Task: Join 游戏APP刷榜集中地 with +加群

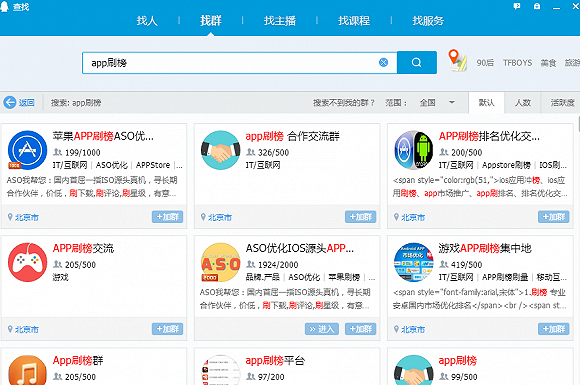Action: click(x=554, y=329)
